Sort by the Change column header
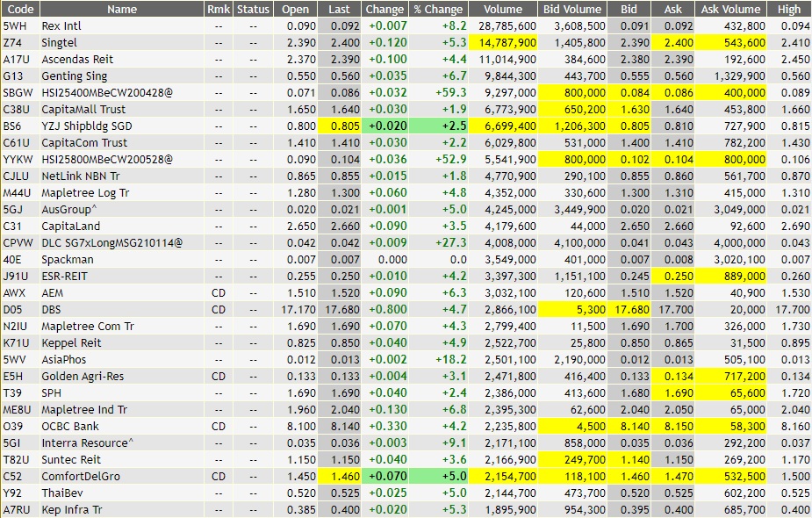The height and width of the screenshot is (518, 812). [384, 10]
